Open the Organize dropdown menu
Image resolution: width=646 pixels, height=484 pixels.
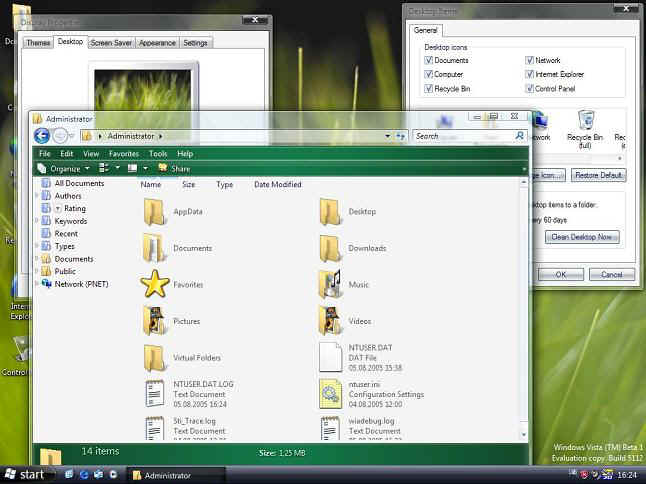64,169
